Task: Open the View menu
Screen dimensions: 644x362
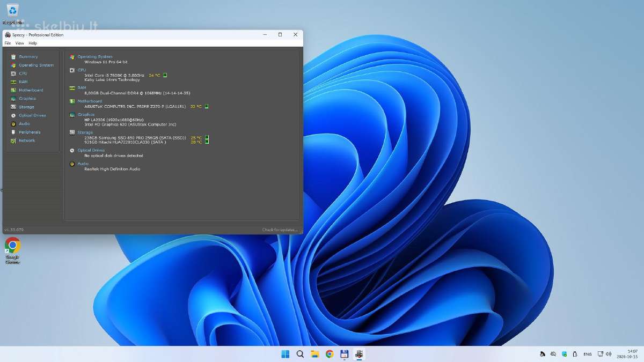Action: click(x=19, y=43)
